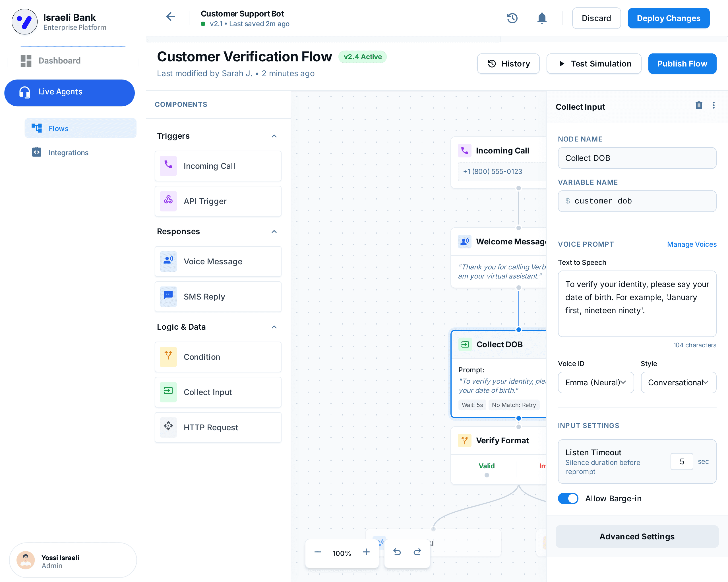Collapse the Triggers section
This screenshot has height=582, width=728.
(x=274, y=136)
